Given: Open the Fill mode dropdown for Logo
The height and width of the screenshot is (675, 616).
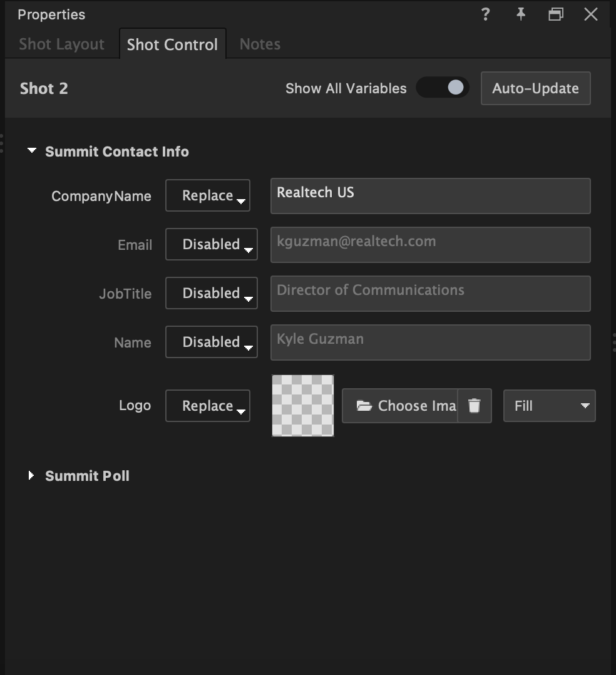Looking at the screenshot, I should click(x=549, y=406).
